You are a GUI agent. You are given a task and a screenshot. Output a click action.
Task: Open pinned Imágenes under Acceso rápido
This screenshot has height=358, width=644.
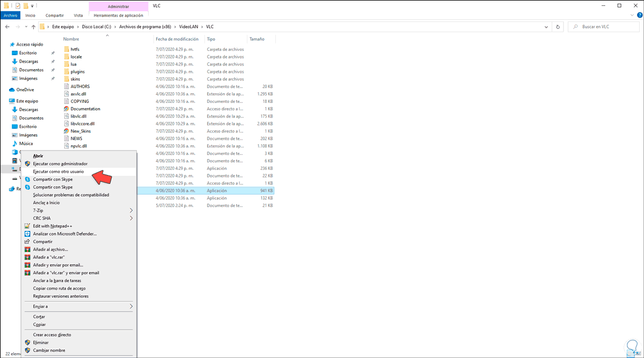tap(28, 78)
